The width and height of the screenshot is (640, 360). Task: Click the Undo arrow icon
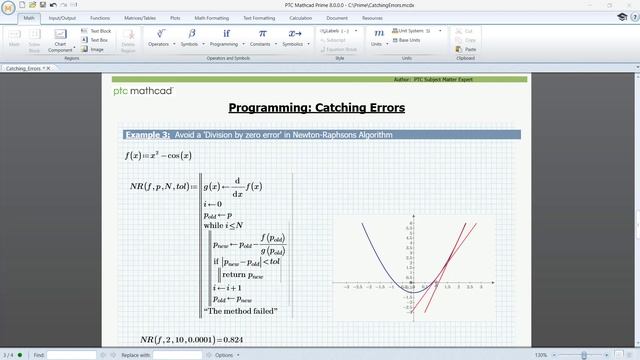53,5
